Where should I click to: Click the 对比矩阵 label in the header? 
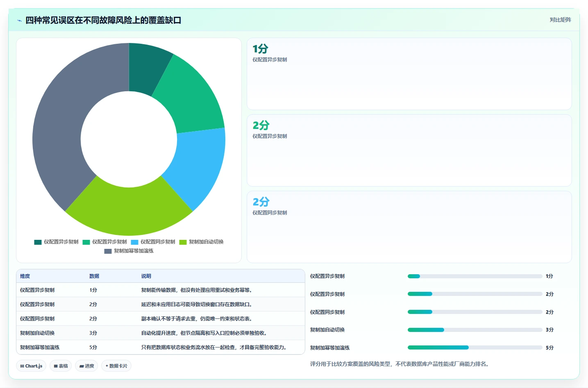coord(560,20)
